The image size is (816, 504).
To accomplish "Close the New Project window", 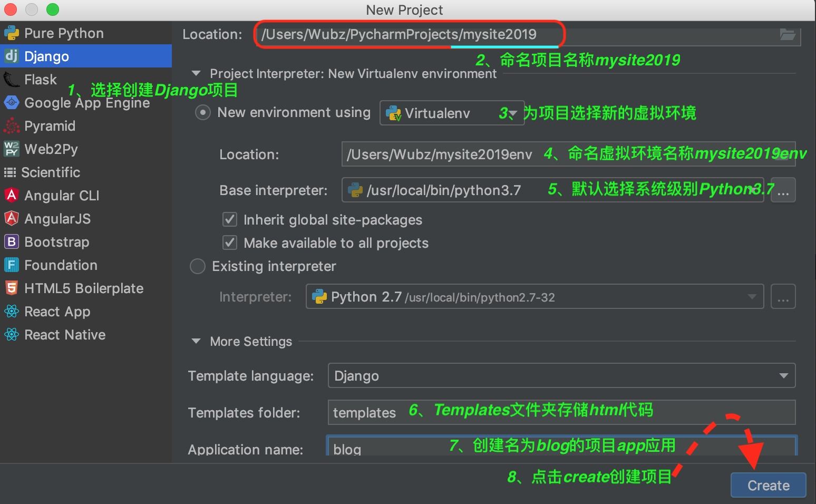I will click(11, 9).
